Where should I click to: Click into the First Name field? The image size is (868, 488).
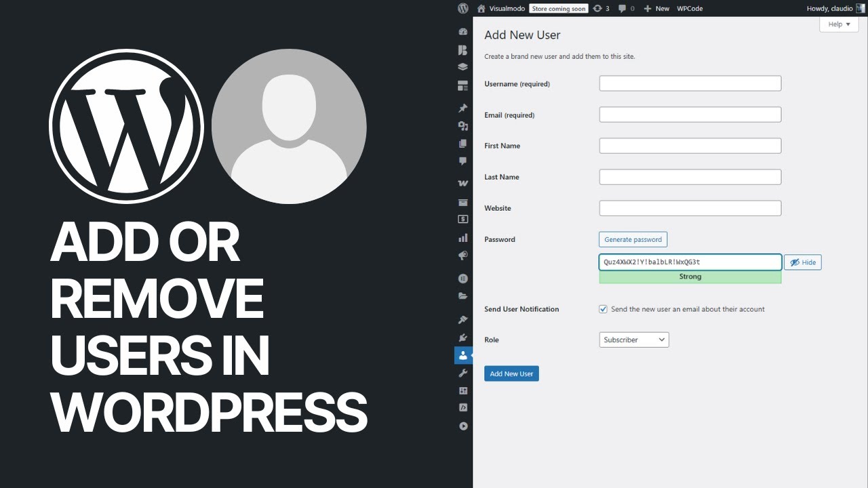(x=690, y=146)
